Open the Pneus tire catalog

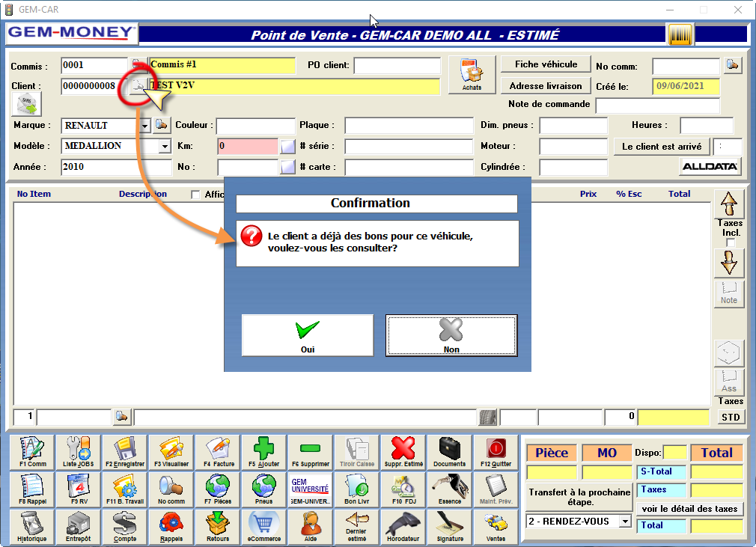264,489
